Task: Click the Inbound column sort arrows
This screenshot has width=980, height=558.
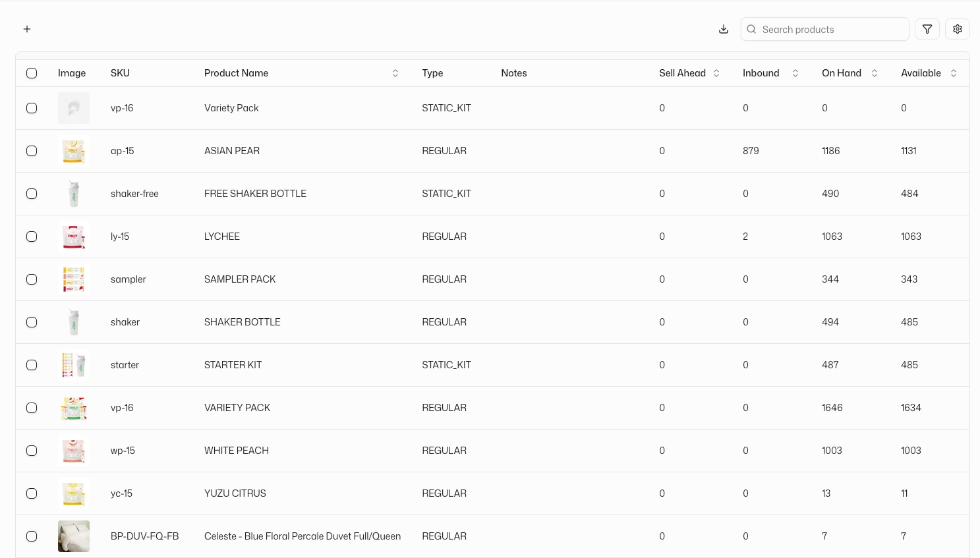Action: (795, 73)
